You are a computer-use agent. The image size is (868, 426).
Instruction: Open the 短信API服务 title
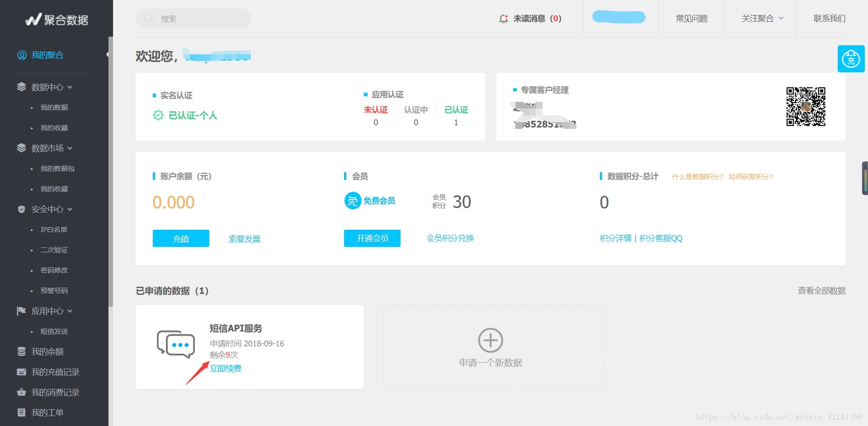236,328
